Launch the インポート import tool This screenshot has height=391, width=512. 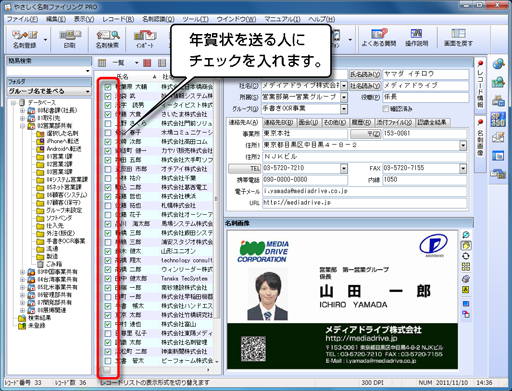click(x=145, y=39)
